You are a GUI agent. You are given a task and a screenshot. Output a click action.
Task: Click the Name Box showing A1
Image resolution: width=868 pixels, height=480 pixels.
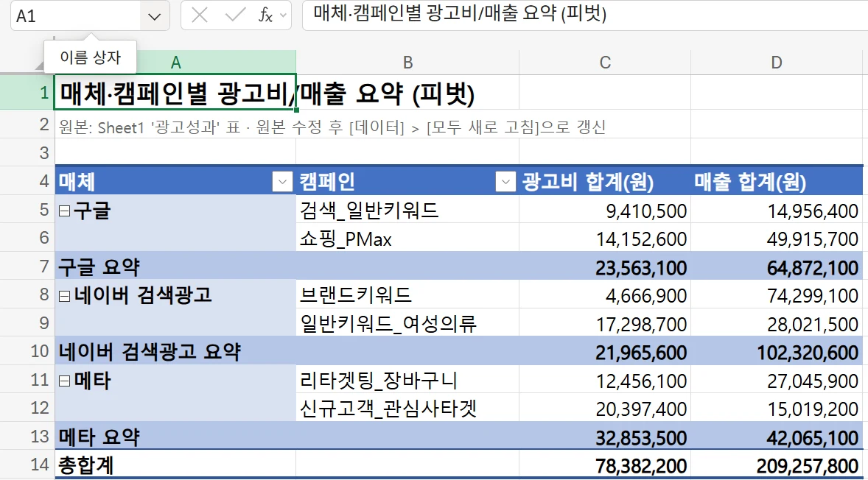pos(77,16)
